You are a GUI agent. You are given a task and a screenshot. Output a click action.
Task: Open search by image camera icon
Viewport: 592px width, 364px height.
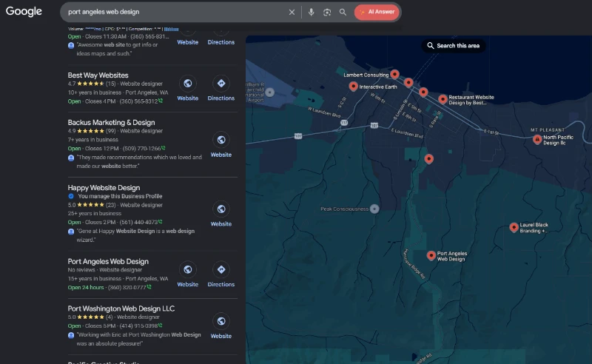click(x=327, y=12)
